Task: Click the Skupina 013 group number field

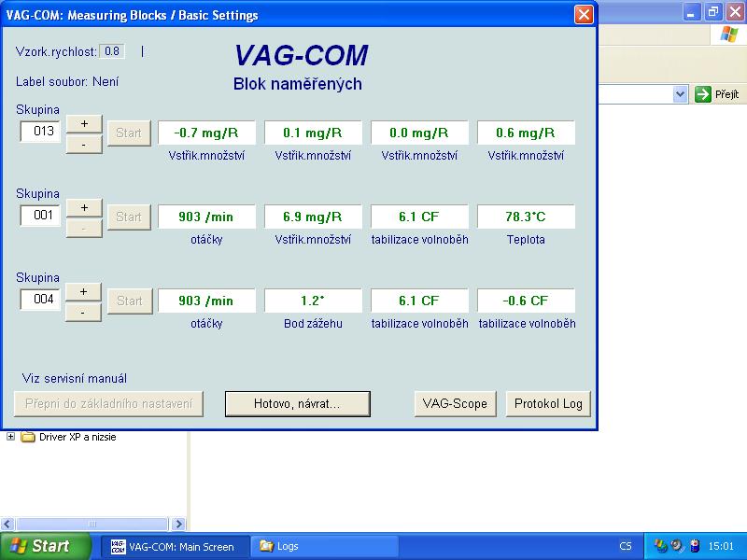Action: [x=41, y=132]
